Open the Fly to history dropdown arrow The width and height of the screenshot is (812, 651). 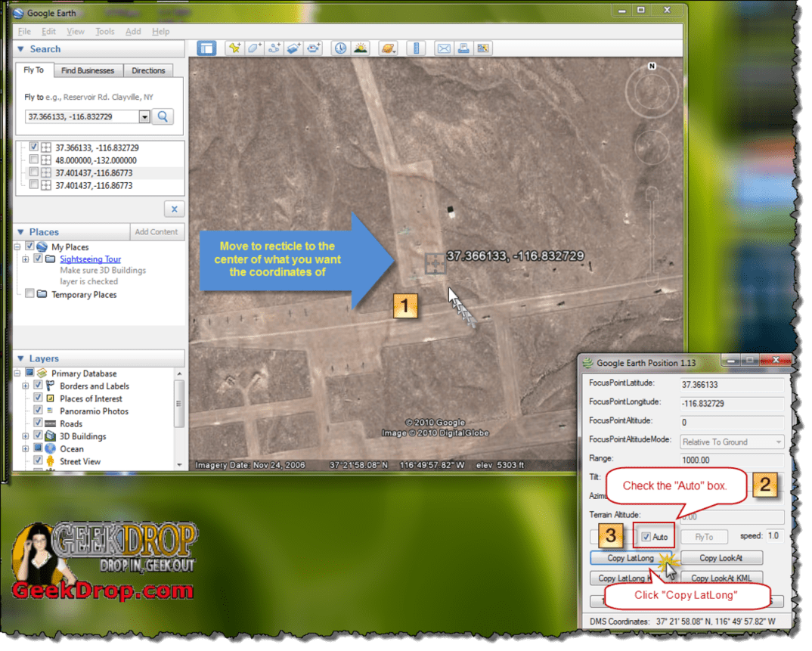tap(144, 117)
